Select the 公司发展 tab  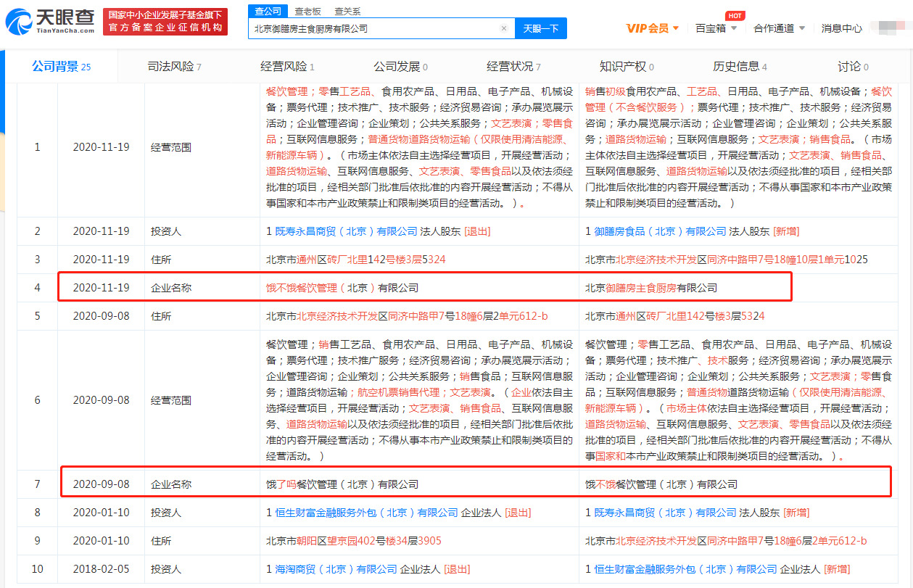tap(400, 67)
